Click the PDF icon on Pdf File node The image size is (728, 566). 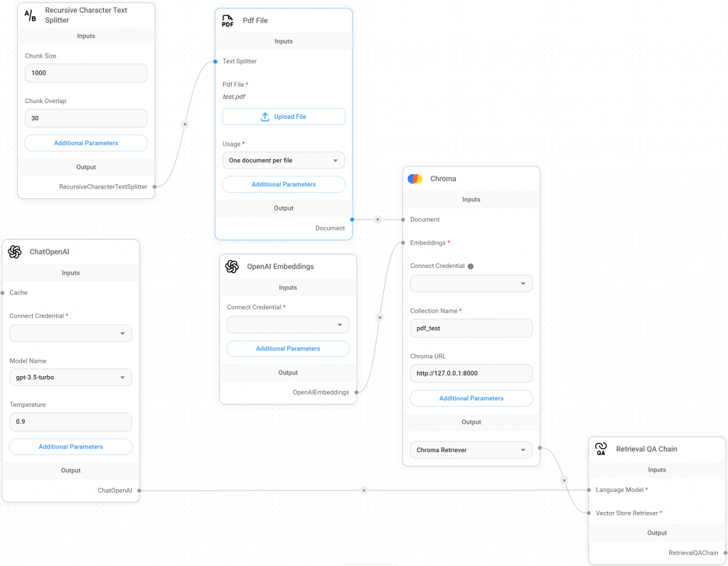pyautogui.click(x=227, y=21)
